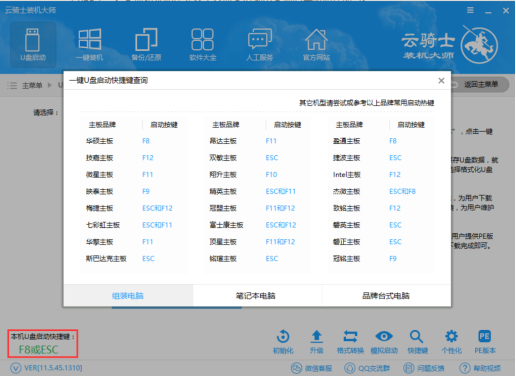Select the 富士康主板 row
Screen dimensions: 516x376
point(257,225)
